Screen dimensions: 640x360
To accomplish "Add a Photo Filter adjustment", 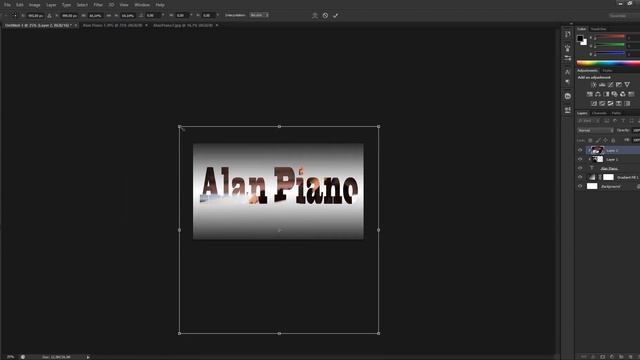I will point(614,94).
